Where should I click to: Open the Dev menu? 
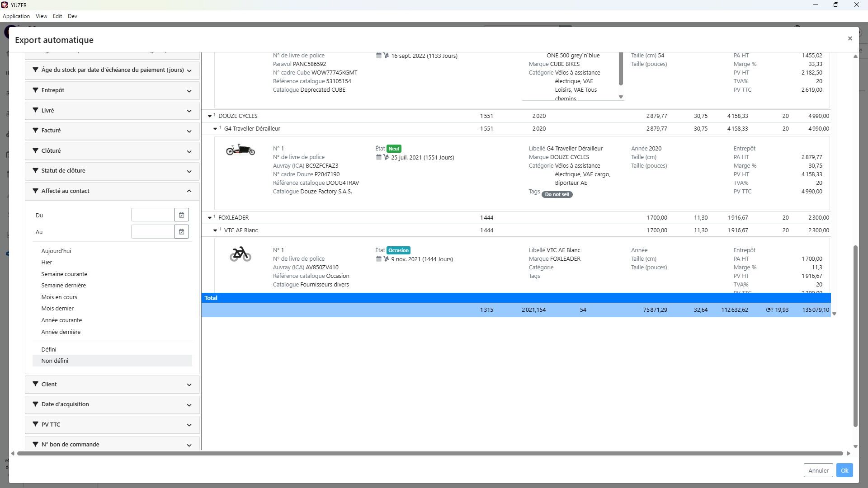[x=72, y=16]
